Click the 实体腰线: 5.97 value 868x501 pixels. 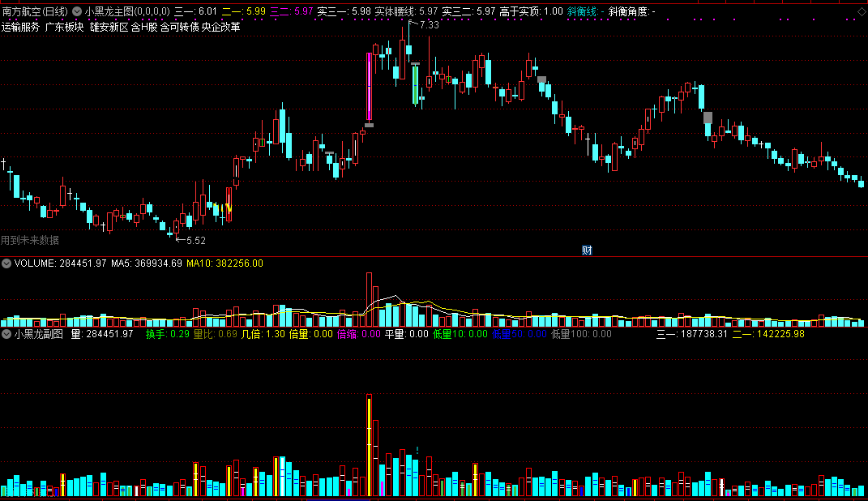coord(406,11)
